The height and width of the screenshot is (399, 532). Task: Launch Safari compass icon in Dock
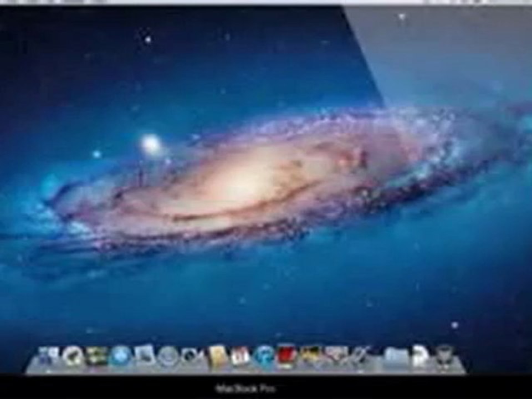pyautogui.click(x=168, y=356)
